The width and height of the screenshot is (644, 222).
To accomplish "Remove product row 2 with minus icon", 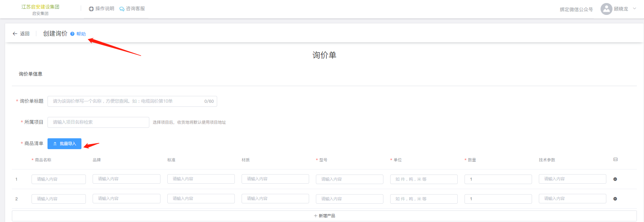I will coord(615,199).
